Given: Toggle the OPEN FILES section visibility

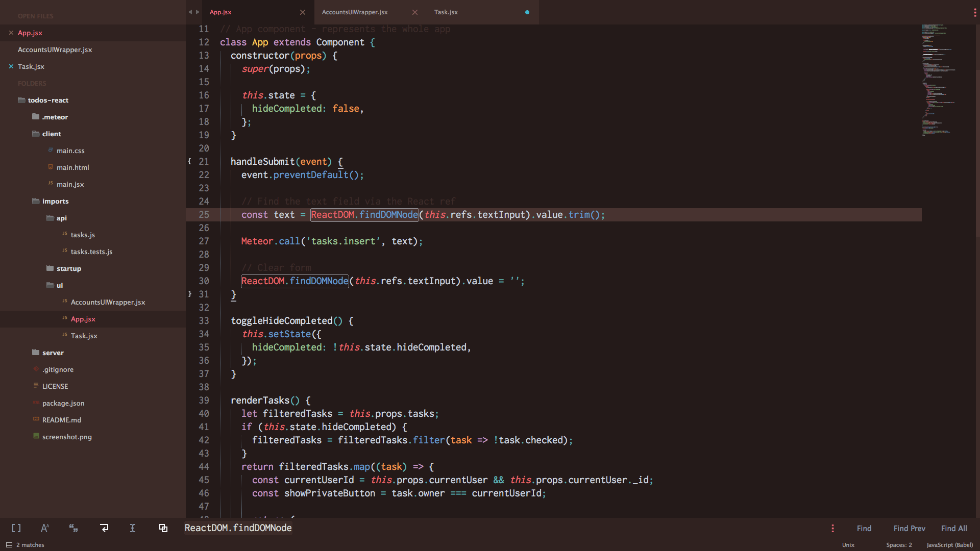Looking at the screenshot, I should click(35, 15).
